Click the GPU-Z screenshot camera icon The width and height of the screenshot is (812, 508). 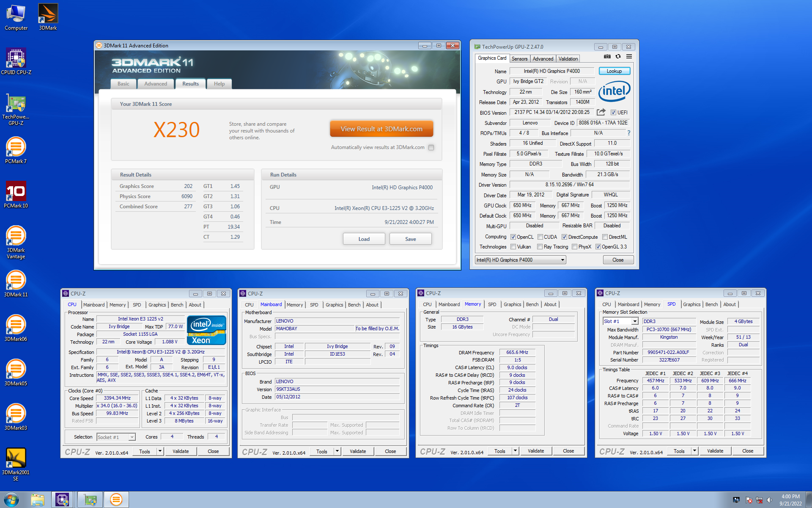pyautogui.click(x=607, y=56)
